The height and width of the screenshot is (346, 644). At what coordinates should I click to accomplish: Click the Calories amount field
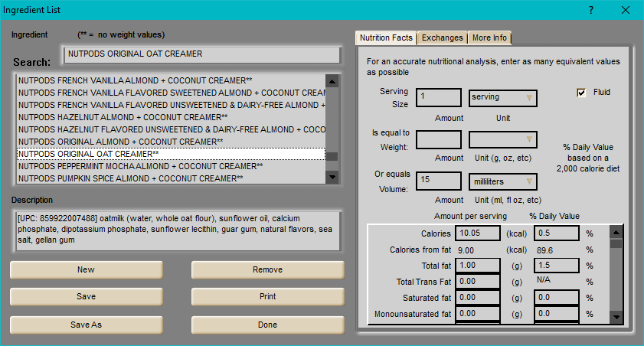tap(478, 233)
